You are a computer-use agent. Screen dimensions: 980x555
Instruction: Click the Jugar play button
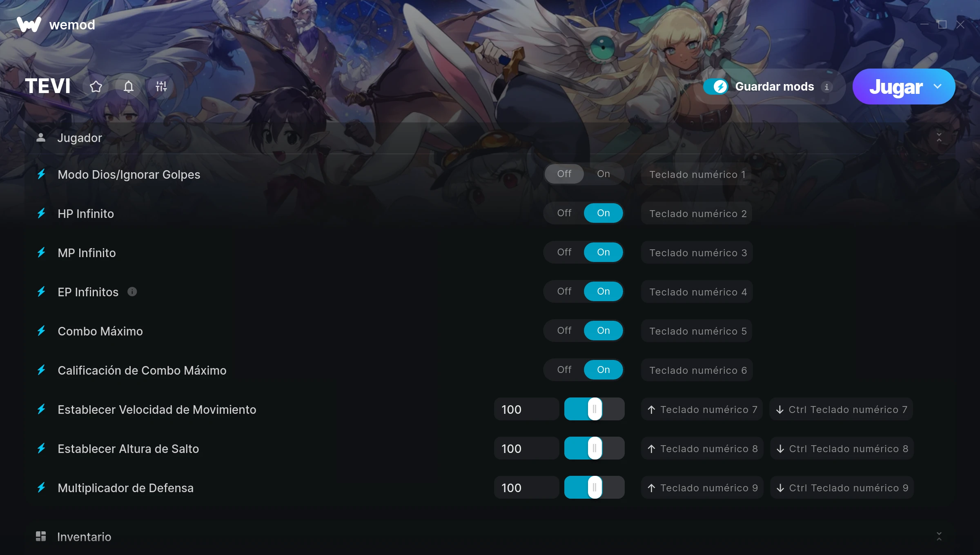[x=895, y=87]
